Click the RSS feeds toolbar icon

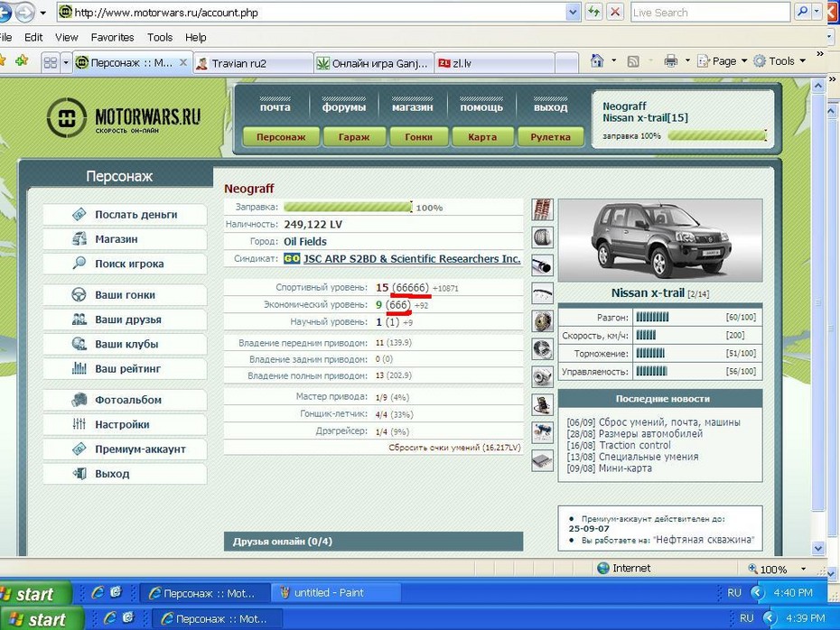(633, 61)
